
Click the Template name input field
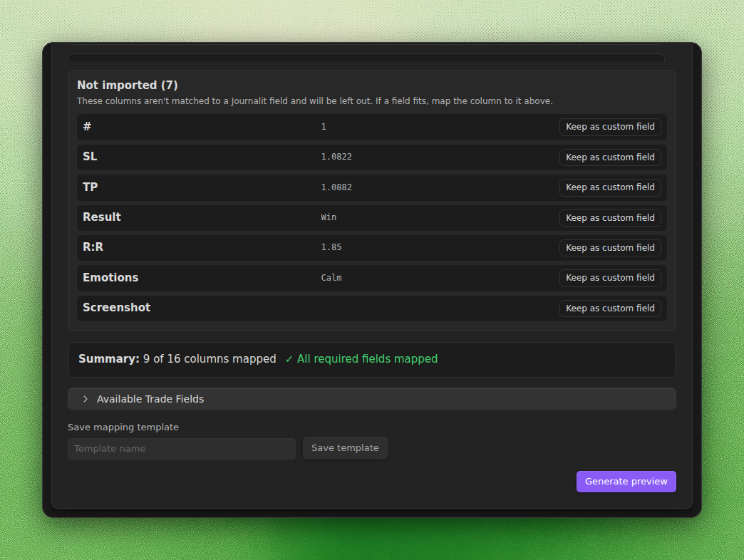[182, 449]
